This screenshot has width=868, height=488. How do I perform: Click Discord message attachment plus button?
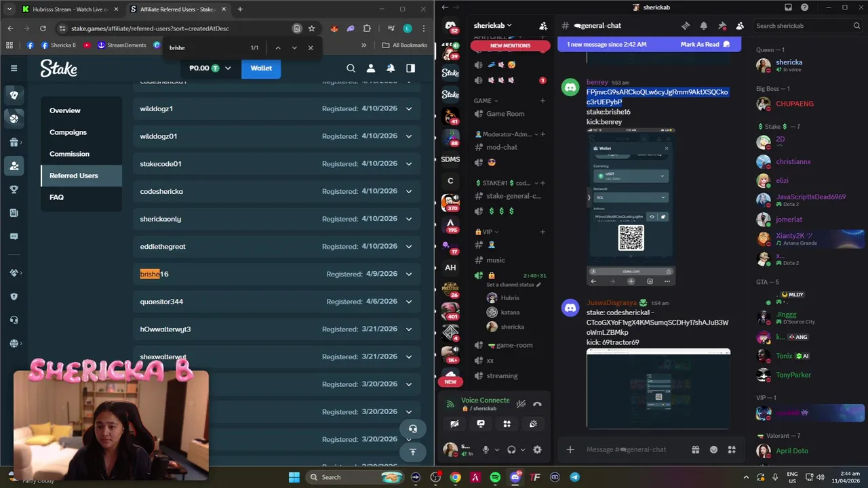click(570, 449)
